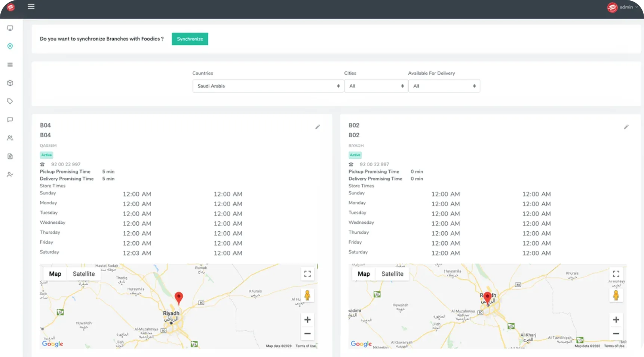This screenshot has height=357, width=644.
Task: Open the Available For Delivery dropdown
Action: (444, 86)
